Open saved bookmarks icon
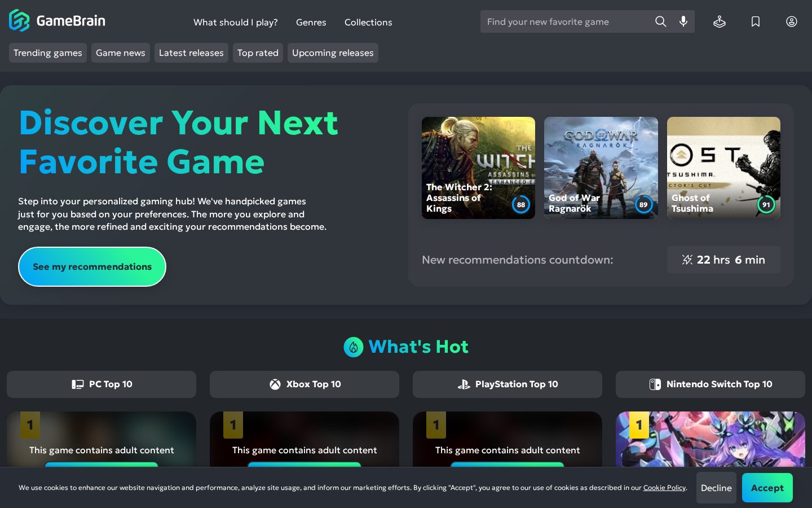Screen dimensions: 812x508 (x=756, y=21)
